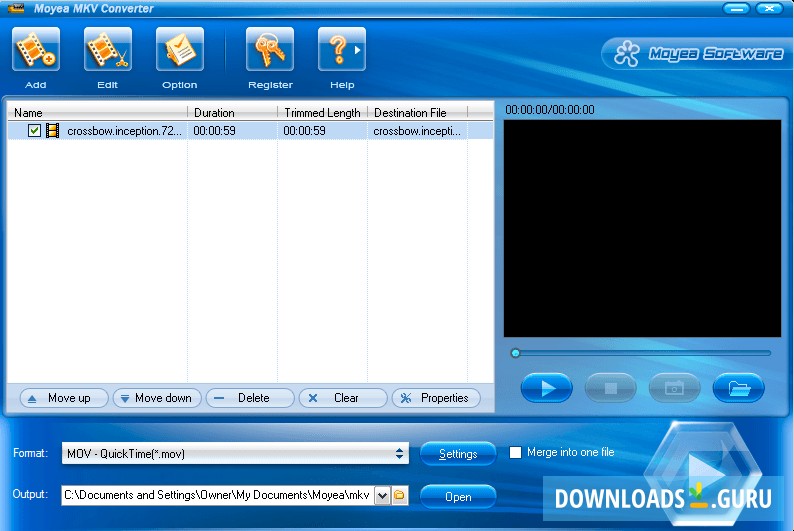Viewport: 794px width, 531px height.
Task: Sort by the Duration column header
Action: [x=232, y=112]
